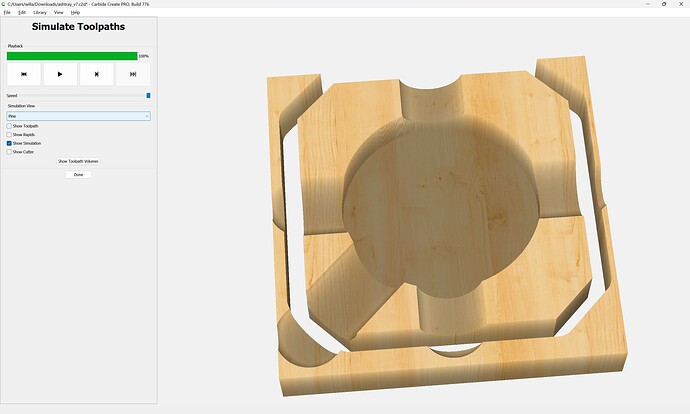The width and height of the screenshot is (690, 414).
Task: Open the File menu
Action: (7, 13)
